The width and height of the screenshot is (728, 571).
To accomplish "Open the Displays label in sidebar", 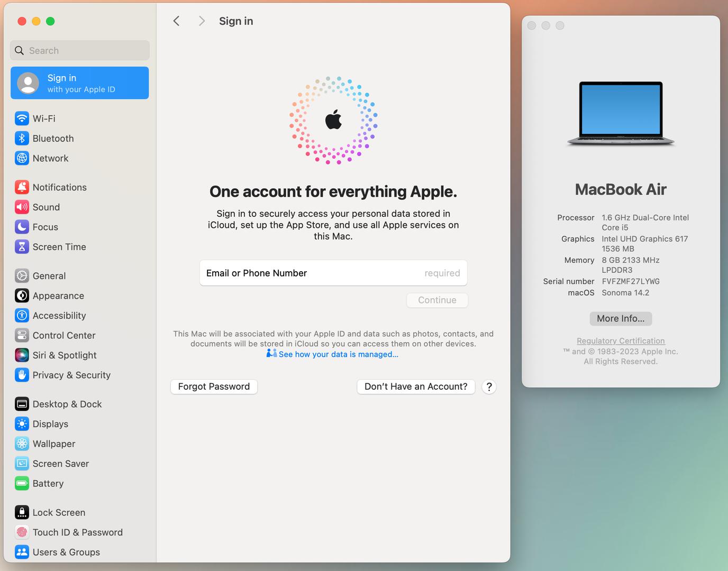I will (50, 424).
